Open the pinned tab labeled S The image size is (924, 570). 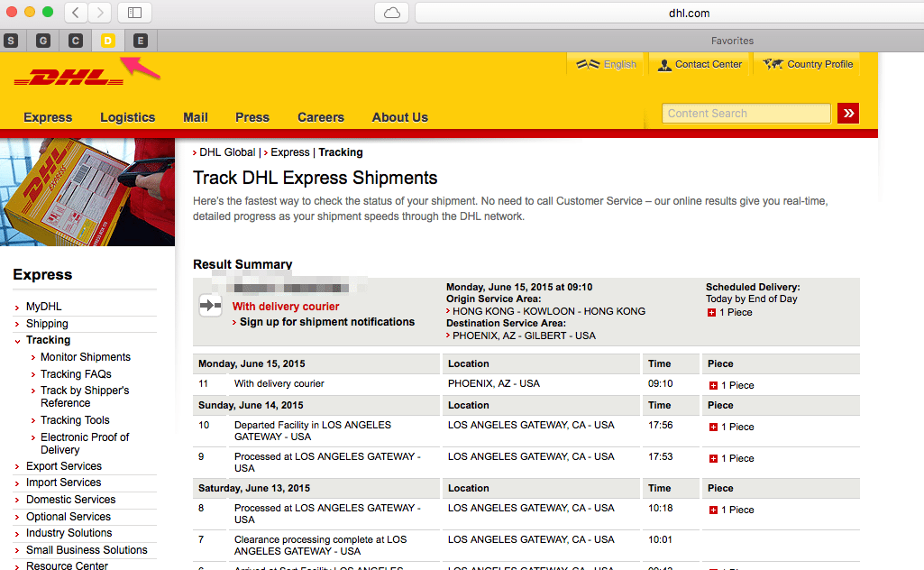pyautogui.click(x=11, y=41)
